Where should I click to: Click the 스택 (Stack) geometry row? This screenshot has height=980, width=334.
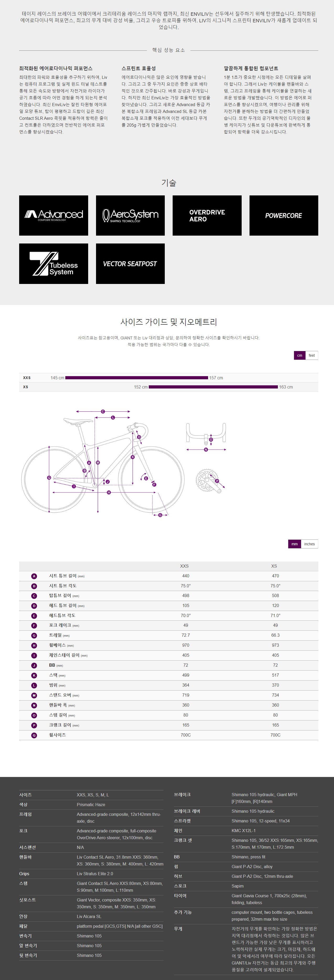click(169, 675)
